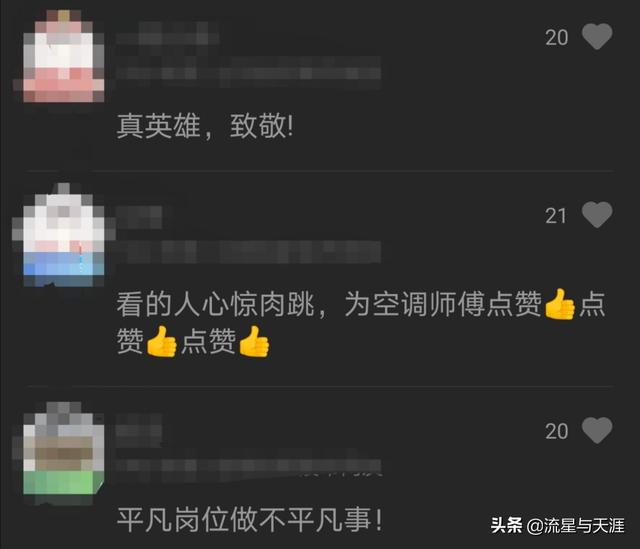This screenshot has height=549, width=640.
Task: Click the 20 like count on 真英雄 comment
Action: 556,38
